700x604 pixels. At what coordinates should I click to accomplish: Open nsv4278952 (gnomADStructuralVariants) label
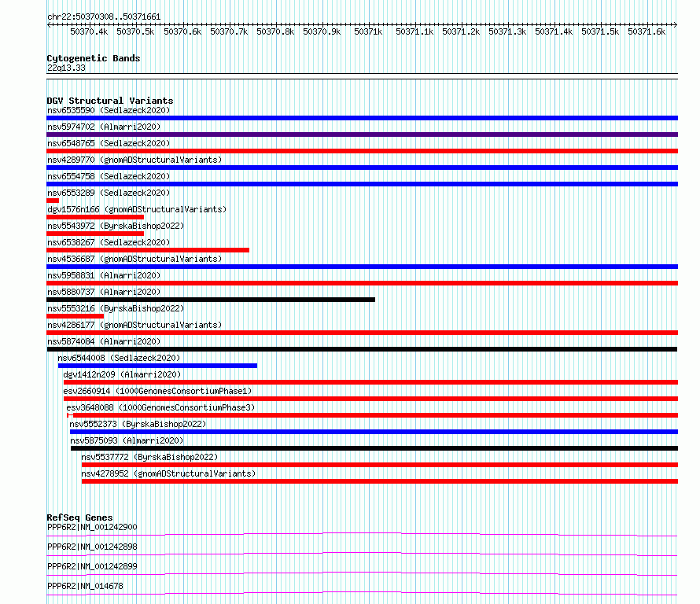pos(168,473)
